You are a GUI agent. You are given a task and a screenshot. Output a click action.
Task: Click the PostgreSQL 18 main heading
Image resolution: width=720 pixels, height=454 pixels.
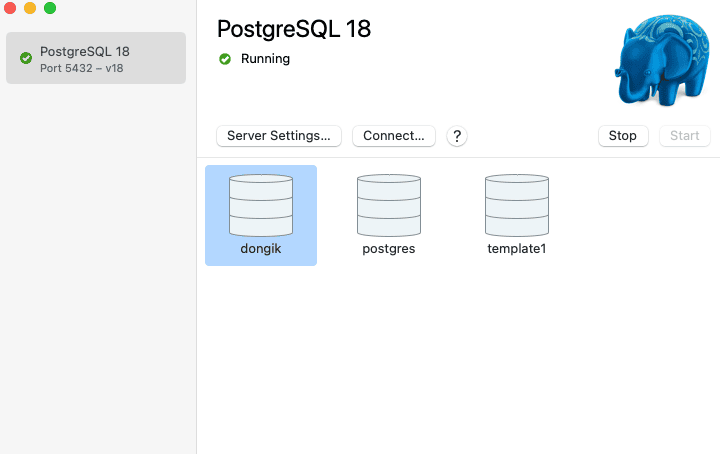(294, 29)
